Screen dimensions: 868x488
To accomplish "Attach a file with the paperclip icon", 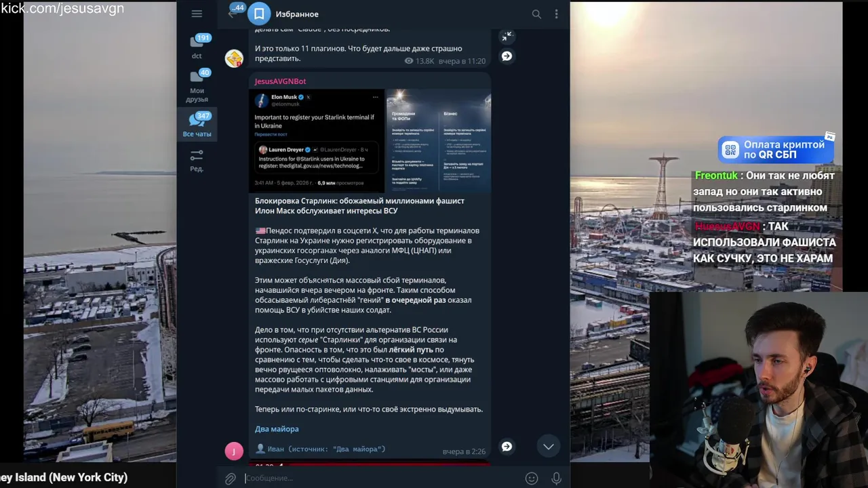I will click(x=231, y=479).
